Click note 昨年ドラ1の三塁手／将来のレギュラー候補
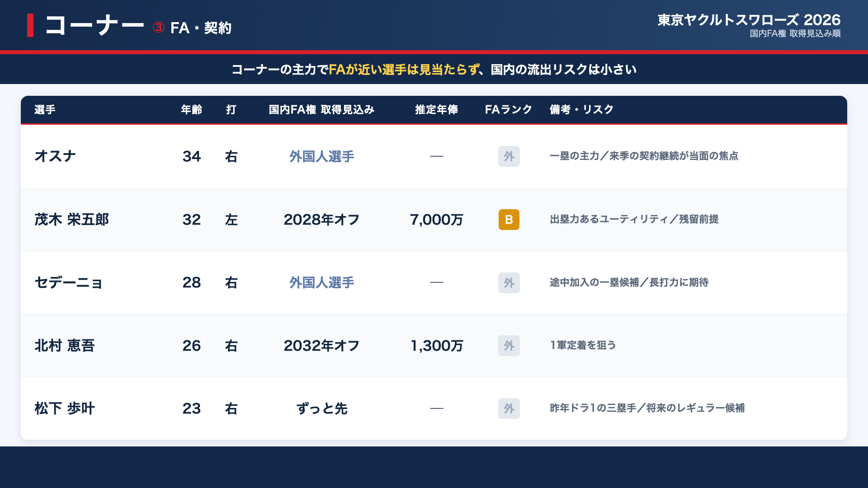Viewport: 868px width, 488px height. tap(647, 408)
